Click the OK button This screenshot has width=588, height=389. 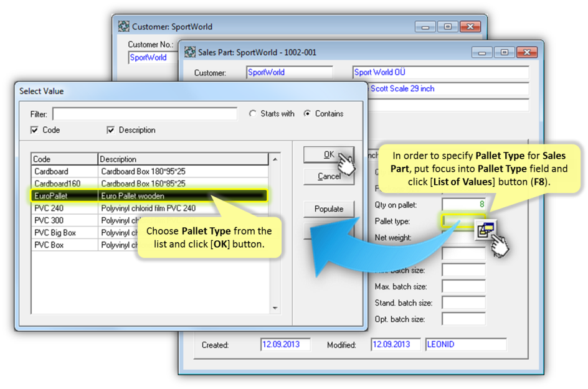tap(328, 155)
